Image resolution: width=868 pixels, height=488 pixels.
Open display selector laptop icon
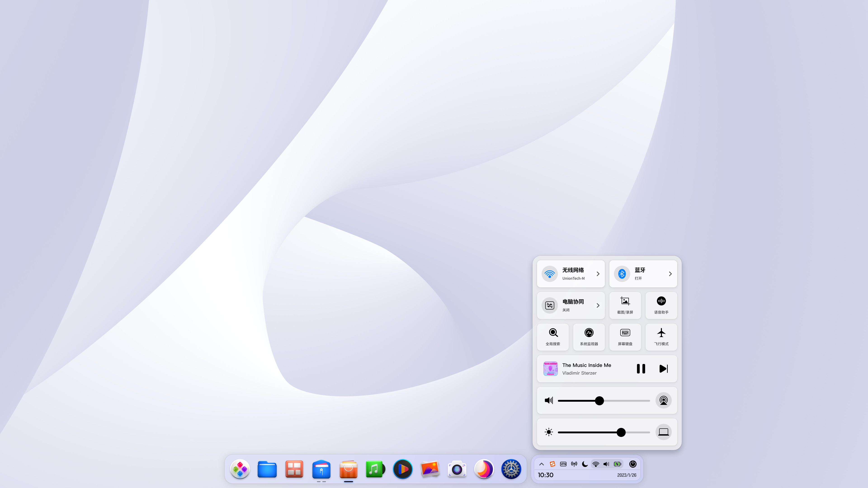coord(663,432)
